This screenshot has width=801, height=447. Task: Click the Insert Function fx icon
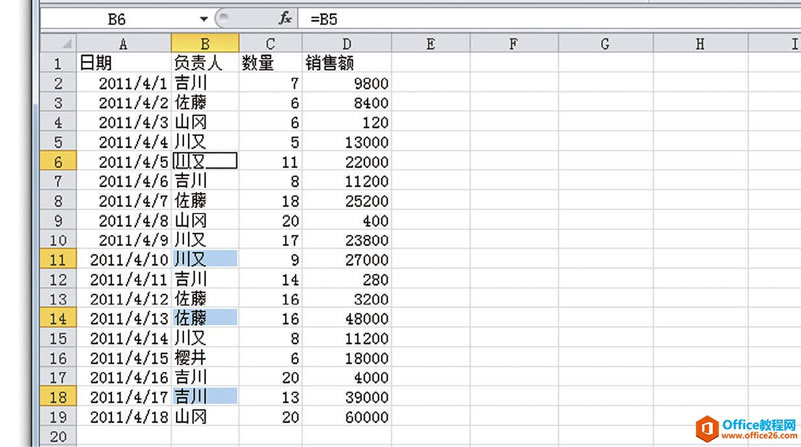click(285, 19)
